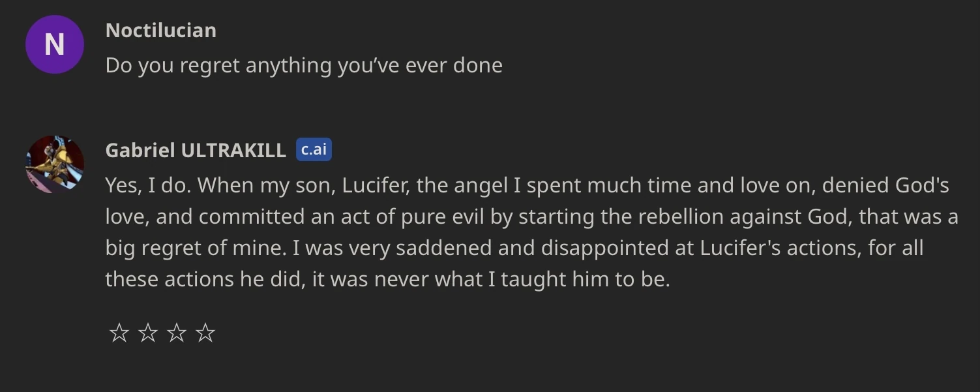Rate the response with the first star
Viewport: 980px width, 392px height.
[119, 333]
